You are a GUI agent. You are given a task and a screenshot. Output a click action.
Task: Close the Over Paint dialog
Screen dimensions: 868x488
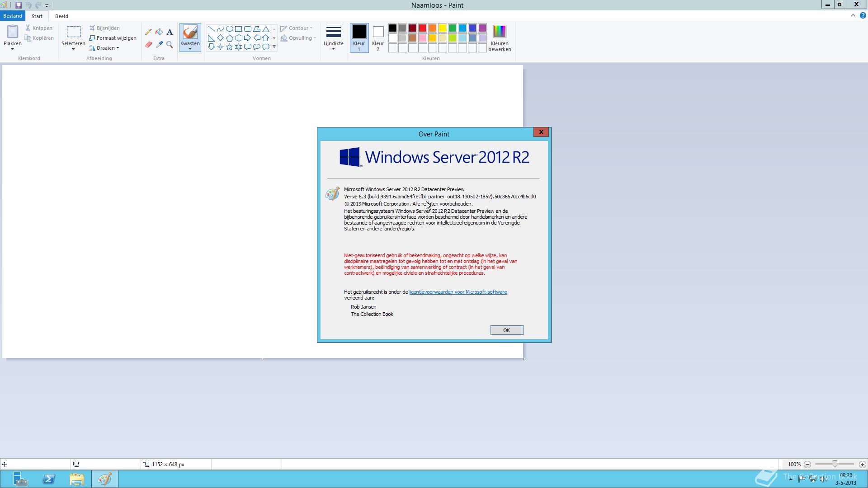click(541, 132)
